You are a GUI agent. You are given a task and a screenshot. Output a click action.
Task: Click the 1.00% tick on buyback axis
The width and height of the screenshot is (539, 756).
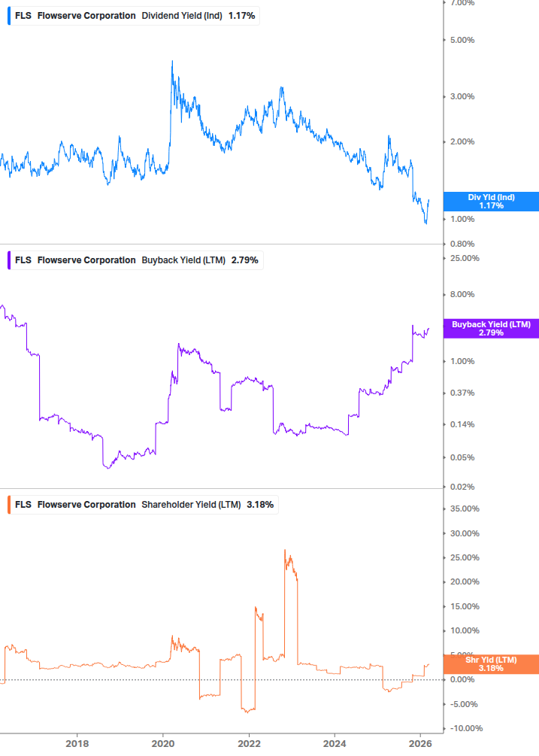tap(462, 361)
